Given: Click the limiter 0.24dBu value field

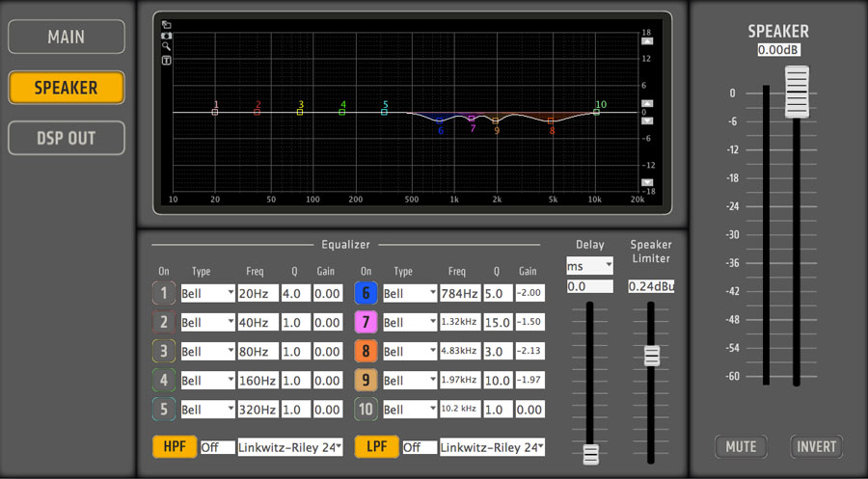Looking at the screenshot, I should [x=651, y=286].
